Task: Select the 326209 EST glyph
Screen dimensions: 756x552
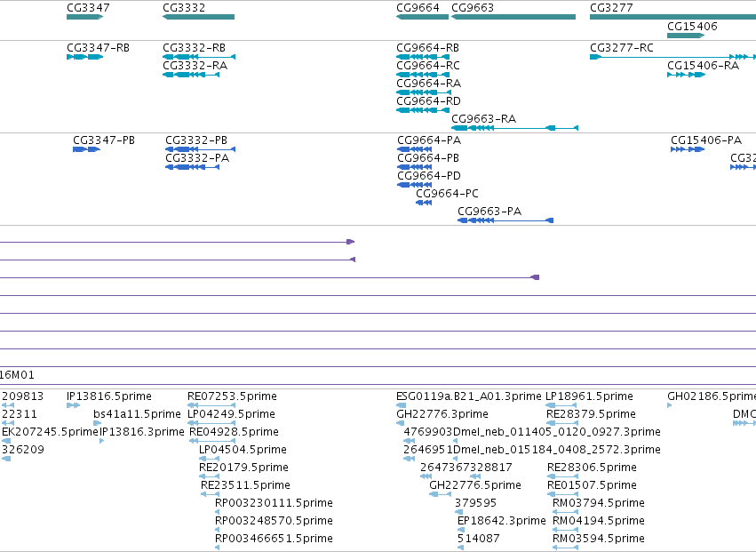Action: [x=6, y=459]
